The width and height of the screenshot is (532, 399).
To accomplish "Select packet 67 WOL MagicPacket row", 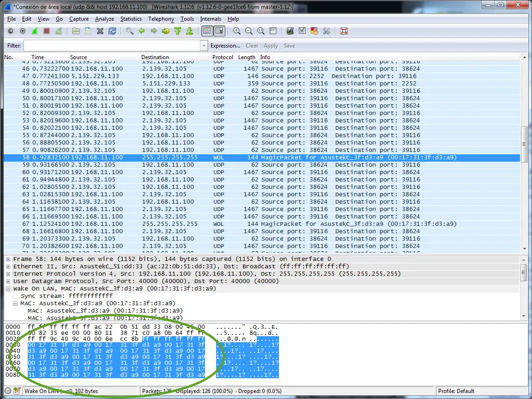I will tap(261, 224).
